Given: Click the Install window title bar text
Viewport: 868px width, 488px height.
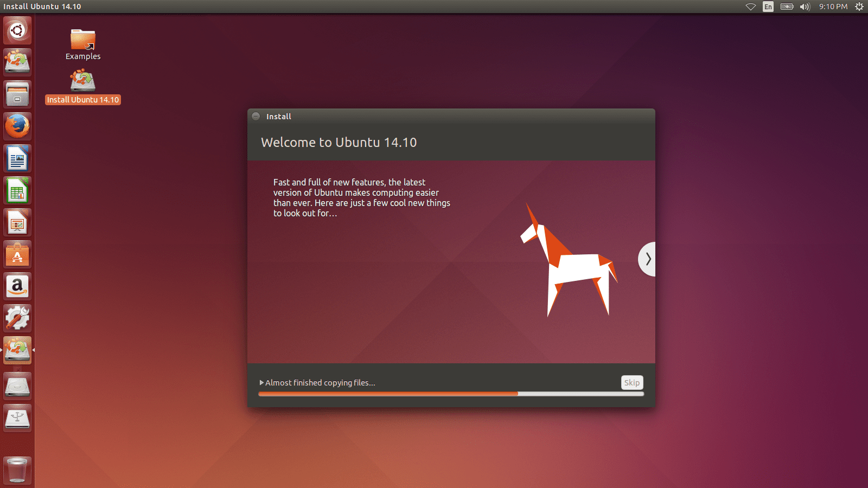Looking at the screenshot, I should click(x=279, y=117).
